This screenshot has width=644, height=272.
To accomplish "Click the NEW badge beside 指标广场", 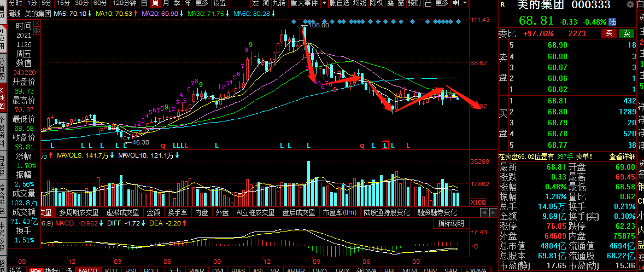I will pos(36,270).
